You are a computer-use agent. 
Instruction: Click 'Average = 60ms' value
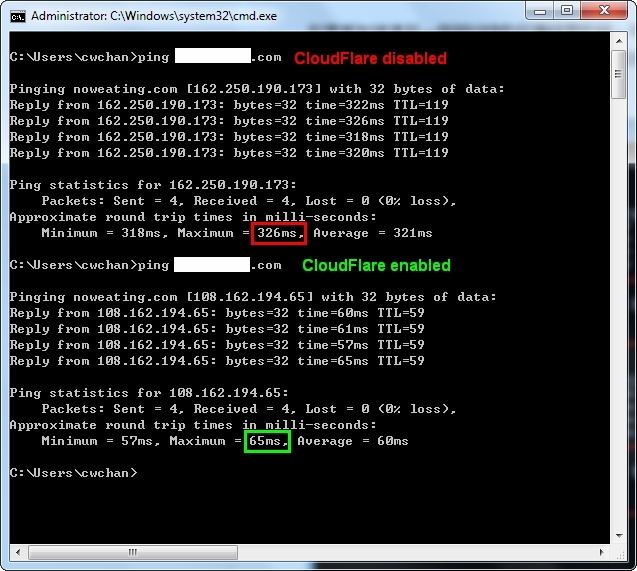point(353,441)
